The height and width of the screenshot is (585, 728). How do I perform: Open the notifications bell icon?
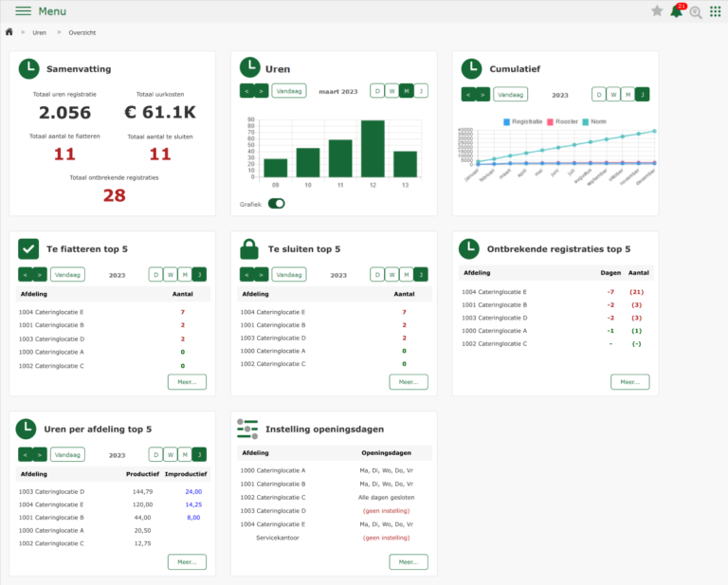point(676,11)
